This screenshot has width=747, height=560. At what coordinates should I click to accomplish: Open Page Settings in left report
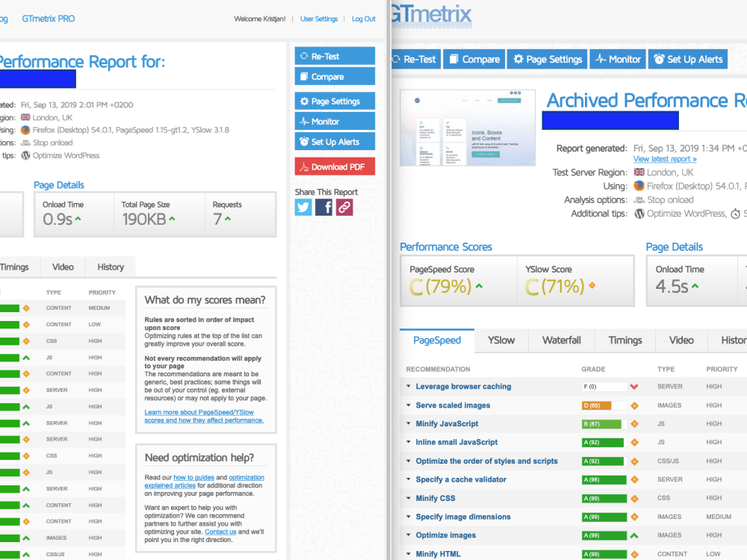[x=335, y=101]
